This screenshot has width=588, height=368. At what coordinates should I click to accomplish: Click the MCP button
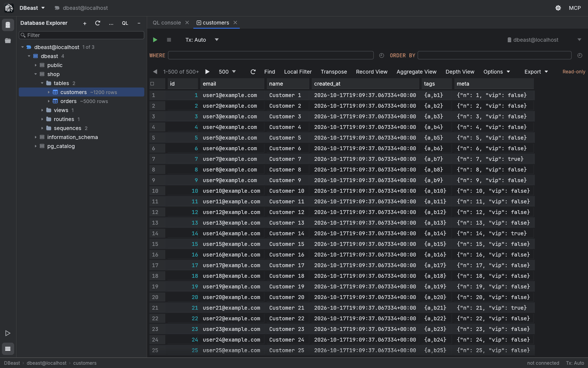[575, 8]
